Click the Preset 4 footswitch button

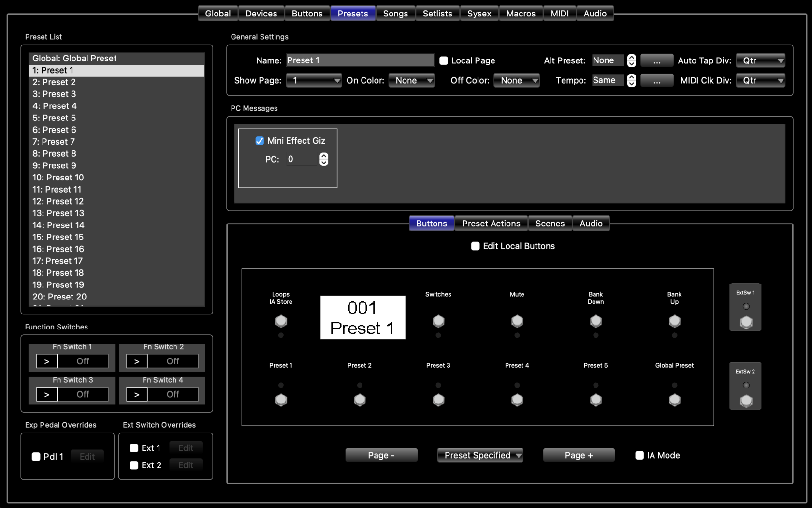coord(517,400)
